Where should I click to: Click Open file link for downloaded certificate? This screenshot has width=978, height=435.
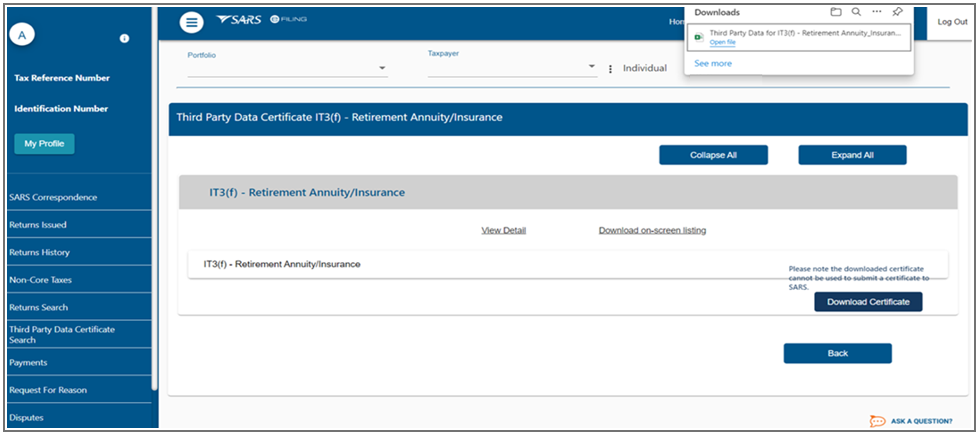tap(723, 43)
